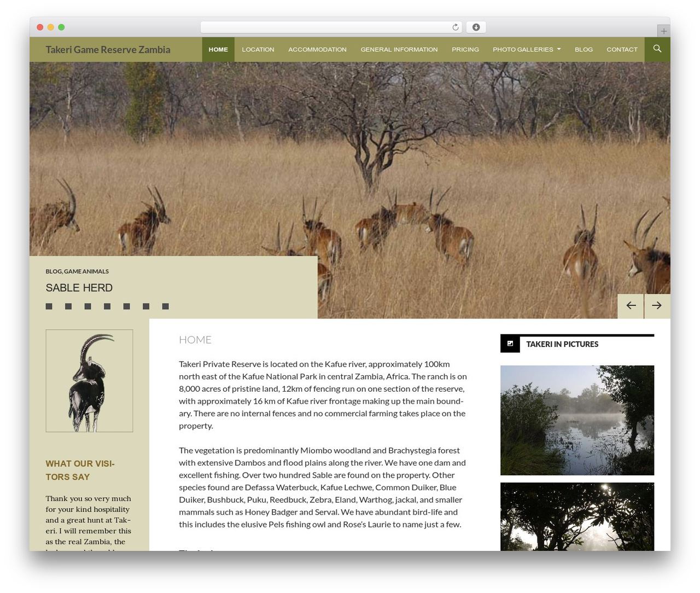Screen dimensions: 700x593
Task: Open the misty river photo thumbnail
Action: [x=577, y=420]
